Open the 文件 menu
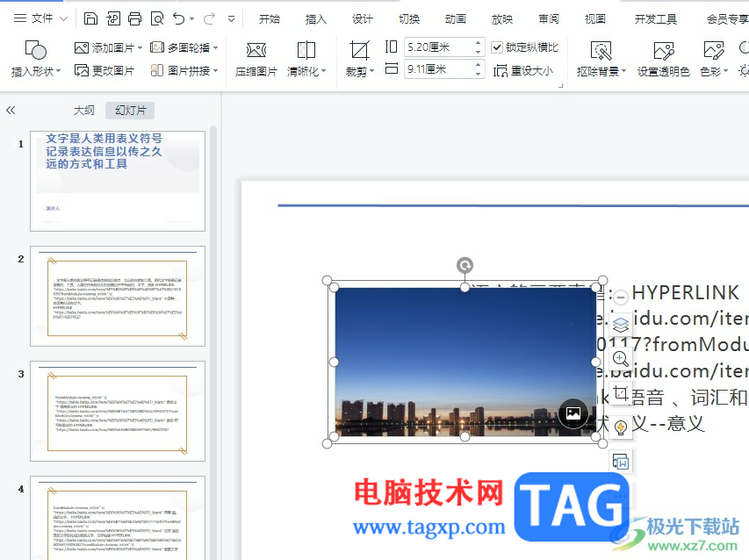This screenshot has height=560, width=749. tap(41, 18)
